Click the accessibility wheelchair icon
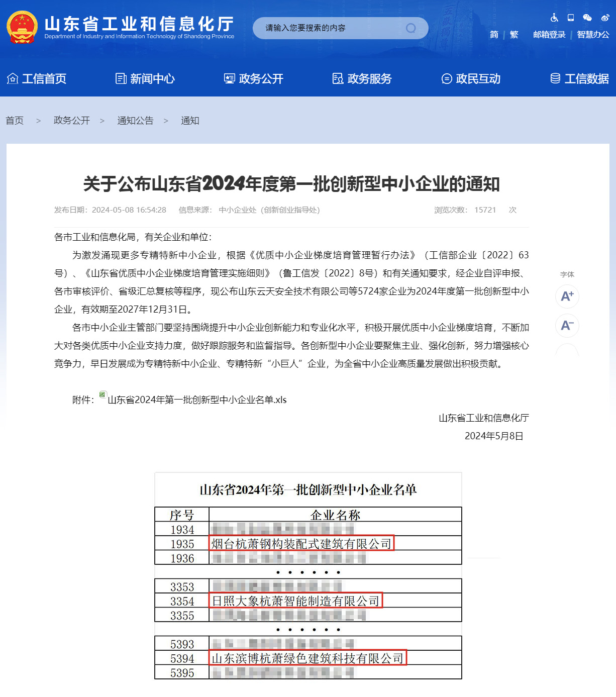The image size is (616, 697). [x=554, y=18]
